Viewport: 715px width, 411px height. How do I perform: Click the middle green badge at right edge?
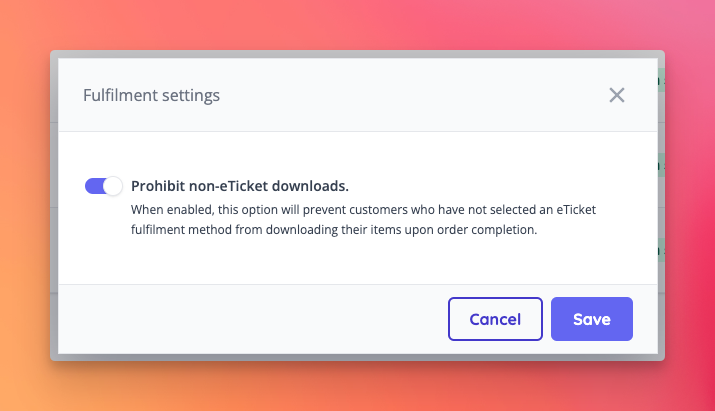661,165
